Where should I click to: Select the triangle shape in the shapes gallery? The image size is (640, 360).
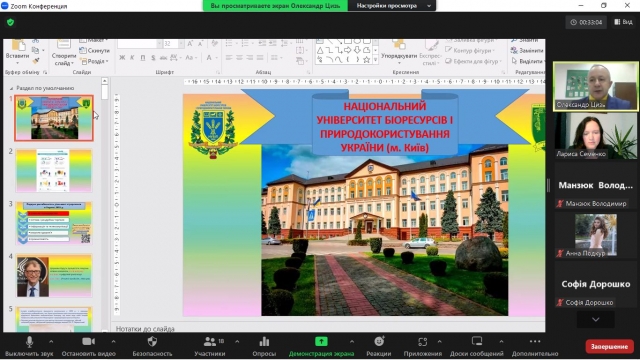tap(320, 50)
